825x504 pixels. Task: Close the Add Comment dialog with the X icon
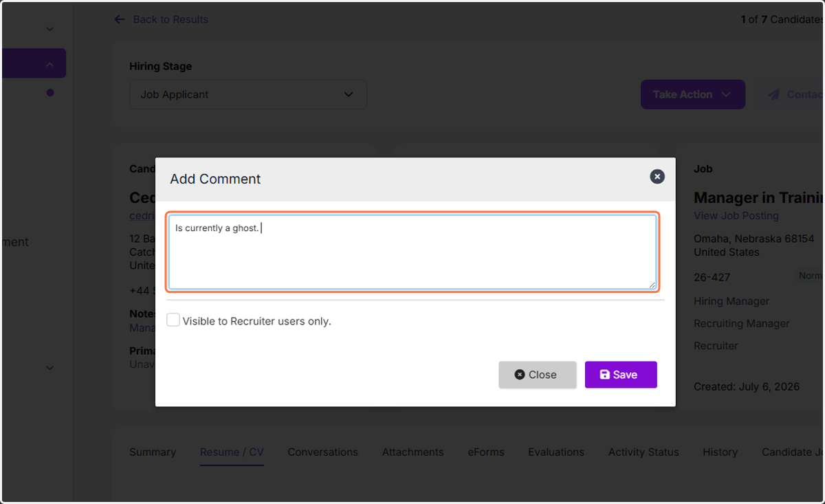coord(657,177)
